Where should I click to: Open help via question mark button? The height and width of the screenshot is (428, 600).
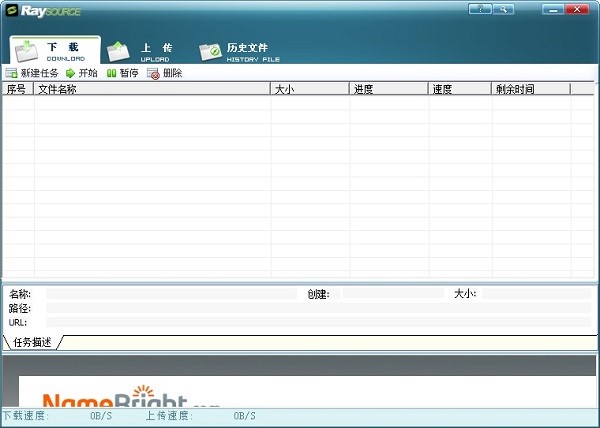pyautogui.click(x=480, y=9)
